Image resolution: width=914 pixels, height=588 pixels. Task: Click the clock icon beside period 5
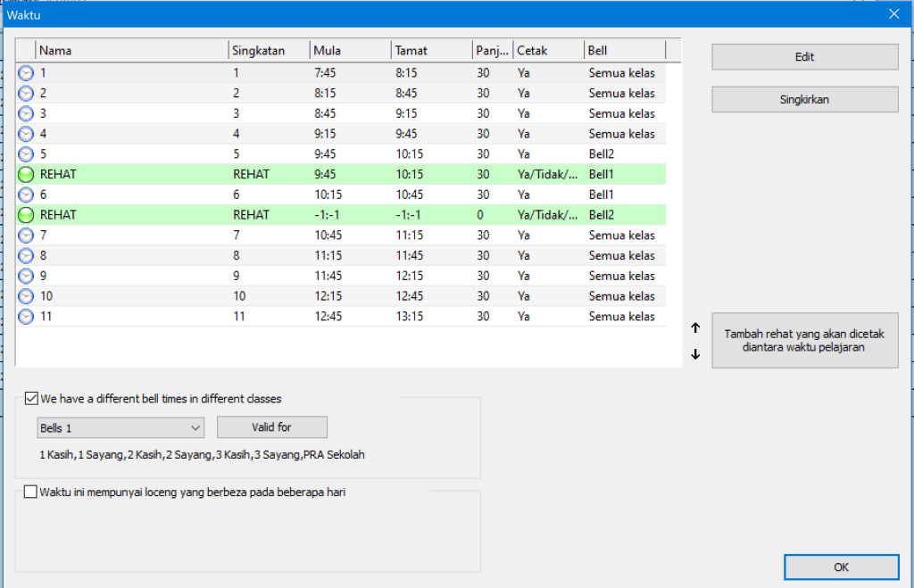point(26,154)
